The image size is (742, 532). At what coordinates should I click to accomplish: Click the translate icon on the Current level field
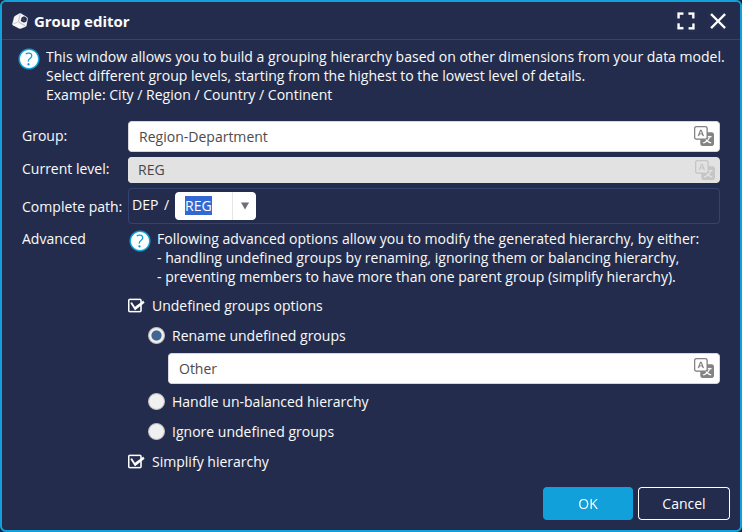(x=705, y=170)
